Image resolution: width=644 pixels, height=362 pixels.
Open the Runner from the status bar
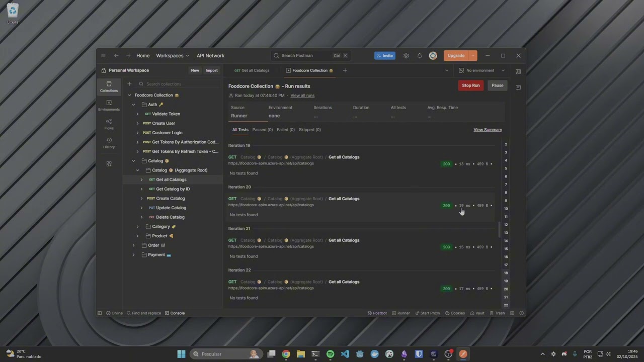click(x=401, y=313)
